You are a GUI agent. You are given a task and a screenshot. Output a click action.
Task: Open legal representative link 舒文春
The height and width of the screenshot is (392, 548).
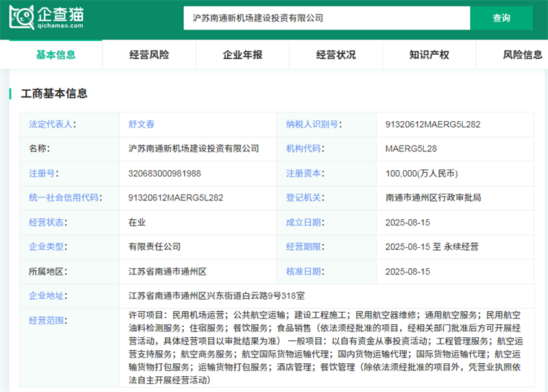[141, 124]
